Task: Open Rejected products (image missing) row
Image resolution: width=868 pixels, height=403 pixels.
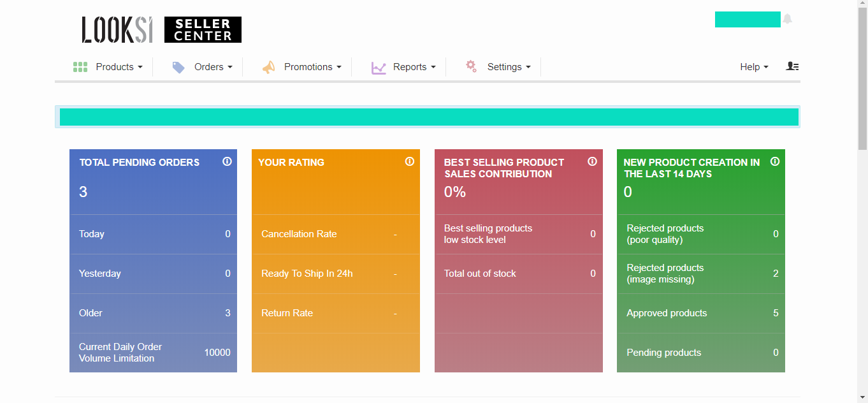Action: coord(701,274)
